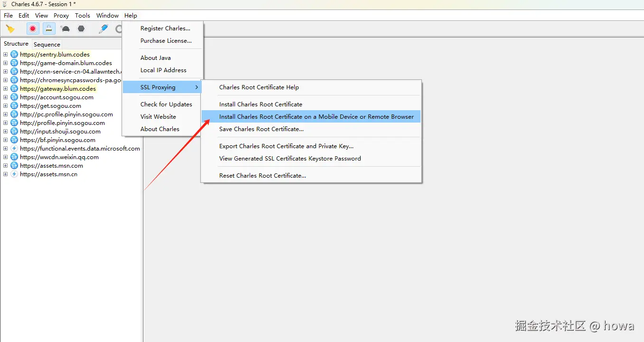Screen dimensions: 644x342
Task: Click lightning icon of assets.msn.cn
Action: (14, 174)
